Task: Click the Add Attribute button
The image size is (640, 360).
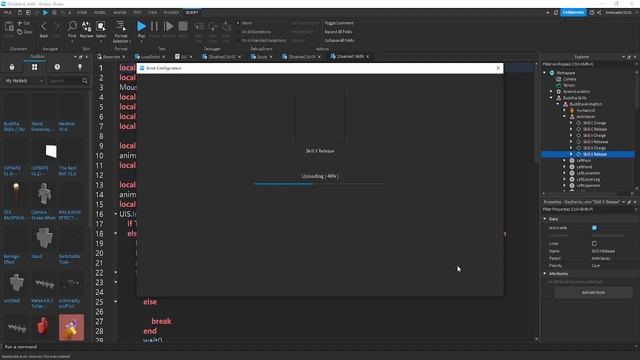Action: 593,292
